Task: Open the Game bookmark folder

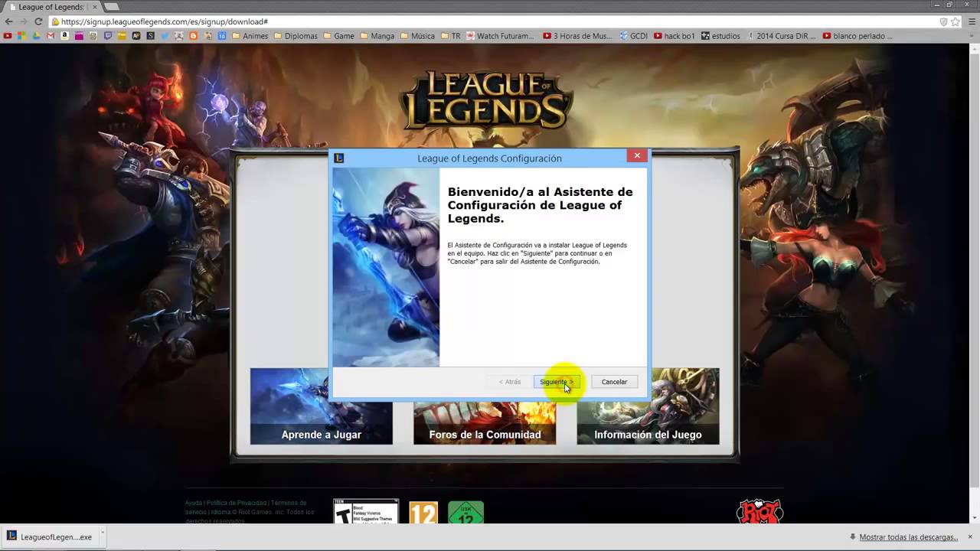Action: [338, 36]
